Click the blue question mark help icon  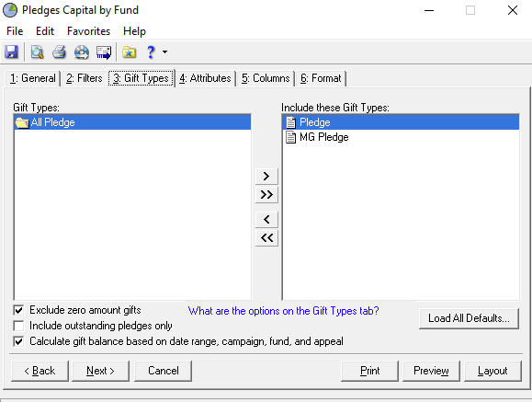151,52
